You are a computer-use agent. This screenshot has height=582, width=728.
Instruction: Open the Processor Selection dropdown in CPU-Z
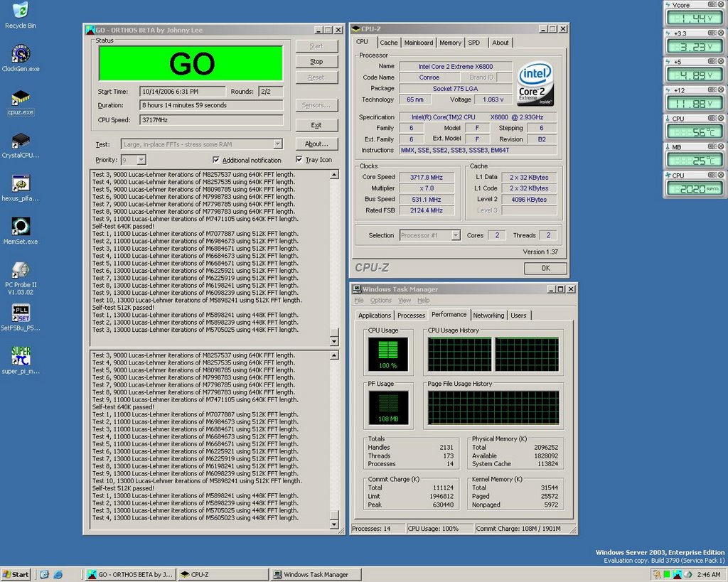click(456, 235)
